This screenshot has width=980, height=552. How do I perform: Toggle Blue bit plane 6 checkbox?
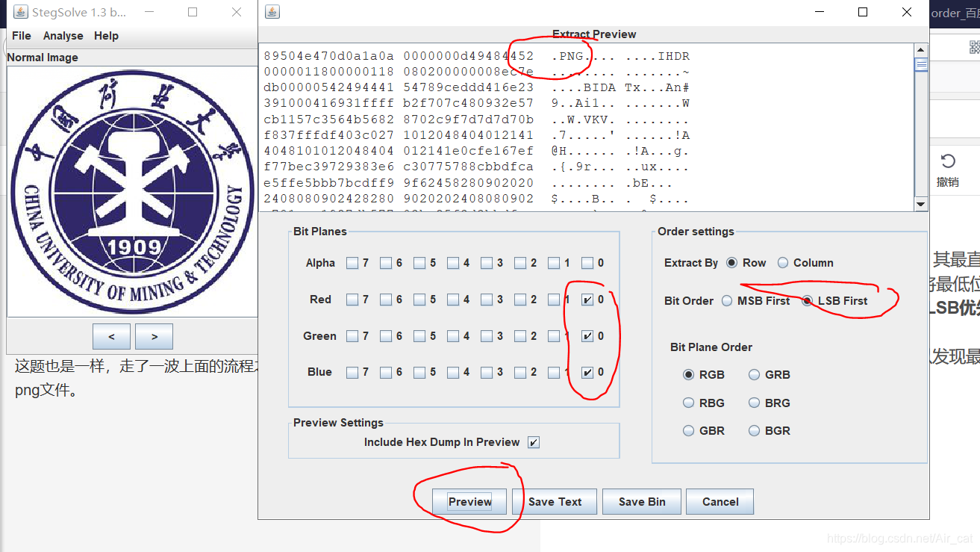click(386, 372)
